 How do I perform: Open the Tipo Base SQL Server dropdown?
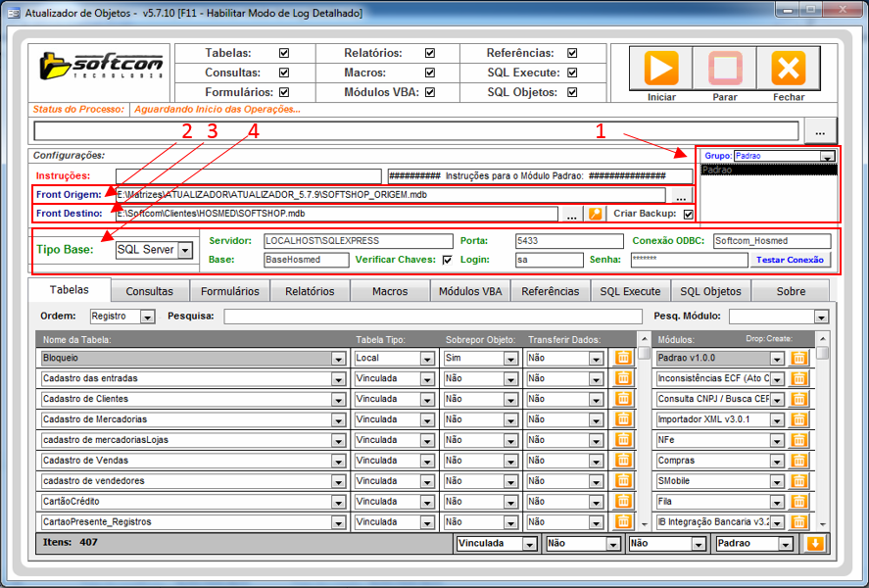[184, 251]
